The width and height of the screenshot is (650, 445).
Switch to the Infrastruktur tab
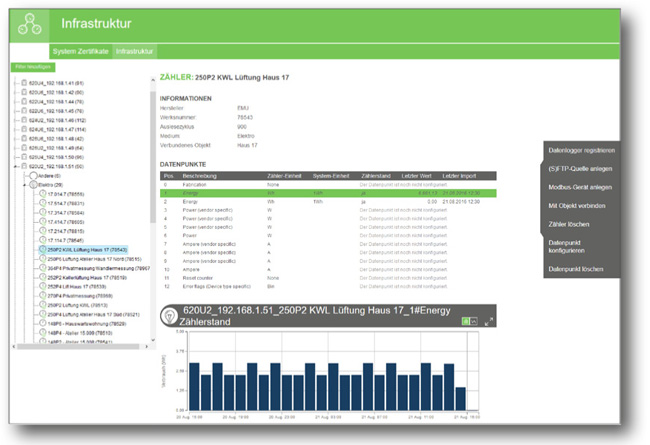[x=134, y=50]
